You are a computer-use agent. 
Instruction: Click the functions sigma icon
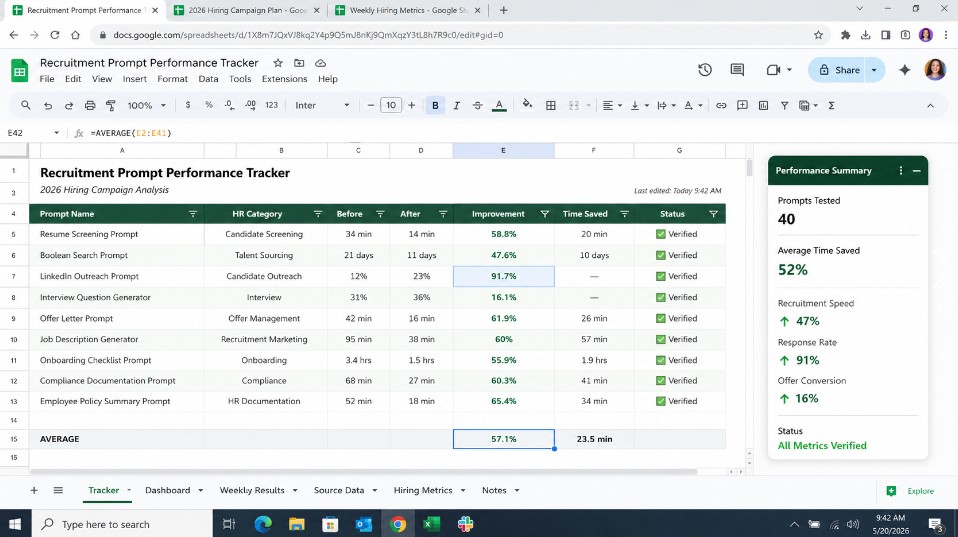tap(831, 106)
